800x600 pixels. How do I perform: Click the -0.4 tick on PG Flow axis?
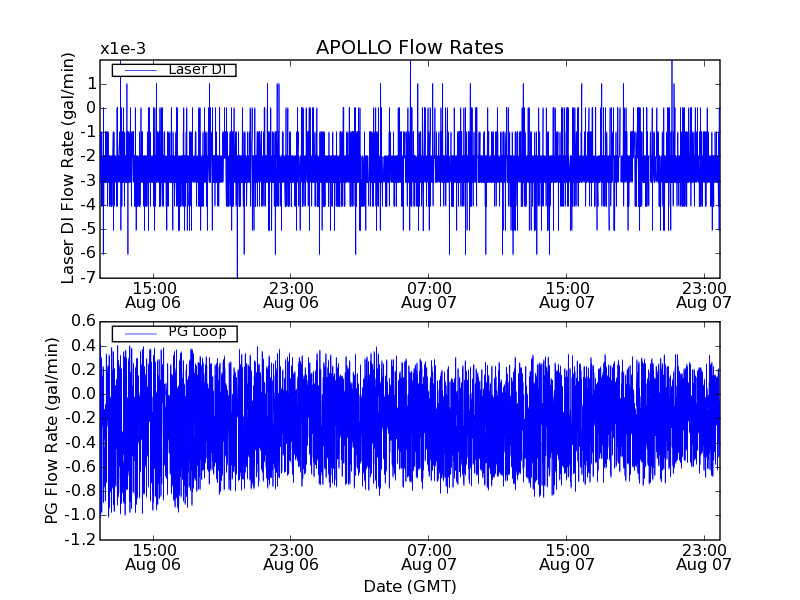click(x=80, y=442)
